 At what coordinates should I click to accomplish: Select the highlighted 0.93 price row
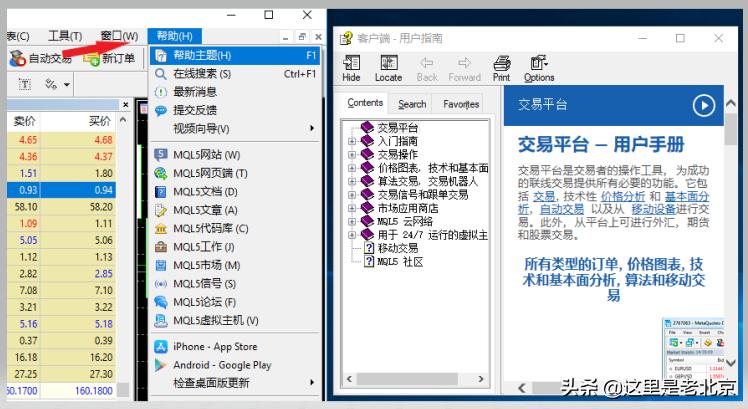coord(61,190)
